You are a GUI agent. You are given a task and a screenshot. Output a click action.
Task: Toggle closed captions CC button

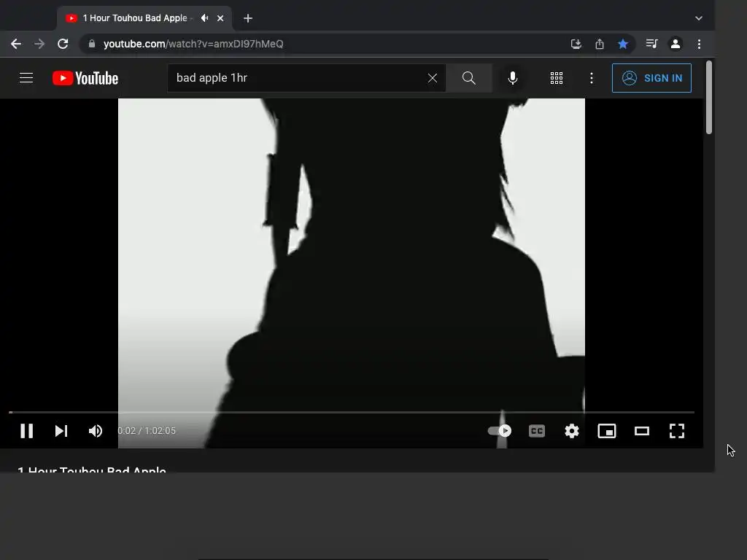click(x=537, y=431)
